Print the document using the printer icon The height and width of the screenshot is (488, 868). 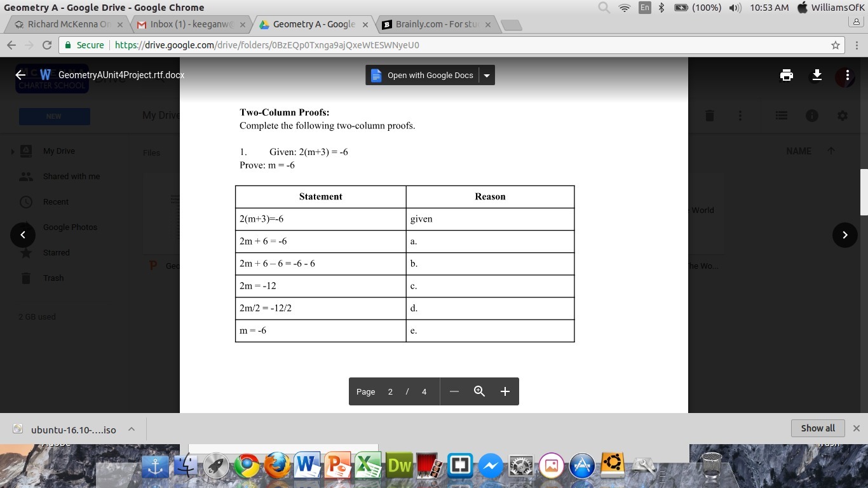click(x=787, y=75)
